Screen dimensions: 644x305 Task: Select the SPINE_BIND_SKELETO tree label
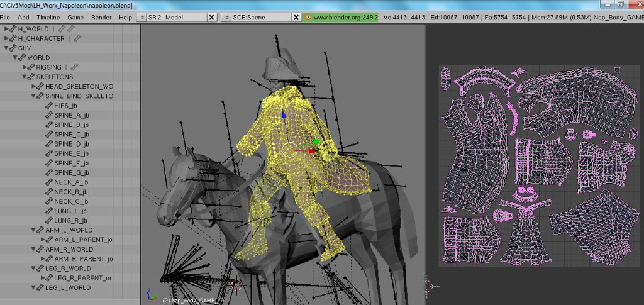(79, 96)
